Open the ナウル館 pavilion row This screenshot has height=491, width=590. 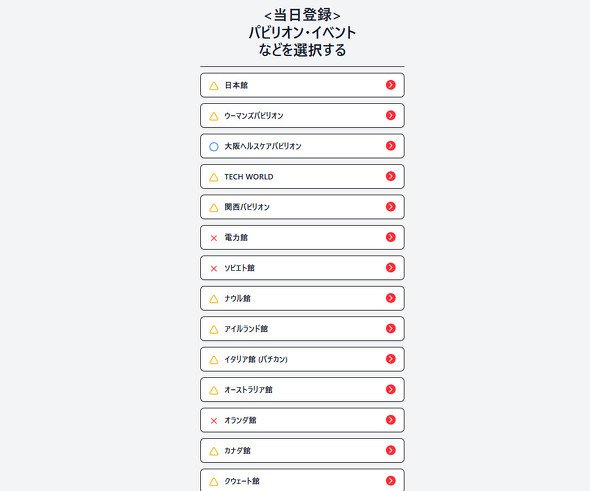[302, 298]
